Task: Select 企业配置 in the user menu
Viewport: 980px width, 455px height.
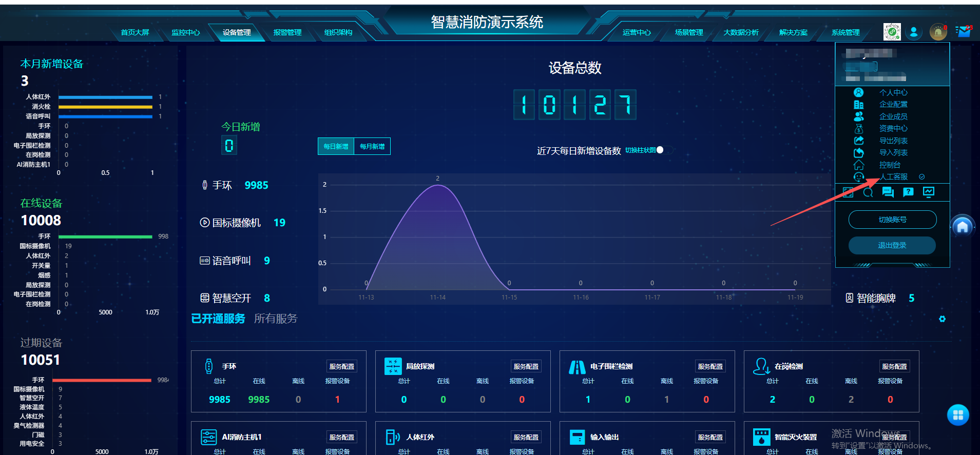Action: tap(893, 104)
